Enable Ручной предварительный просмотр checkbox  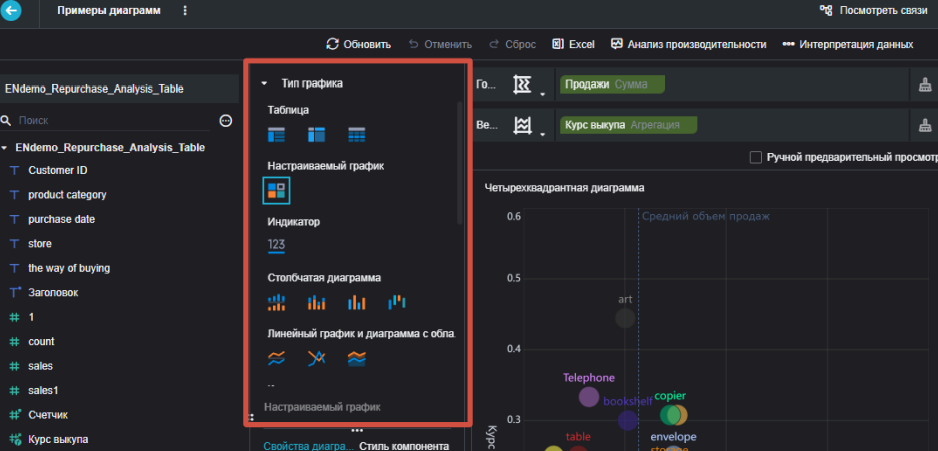coord(756,157)
